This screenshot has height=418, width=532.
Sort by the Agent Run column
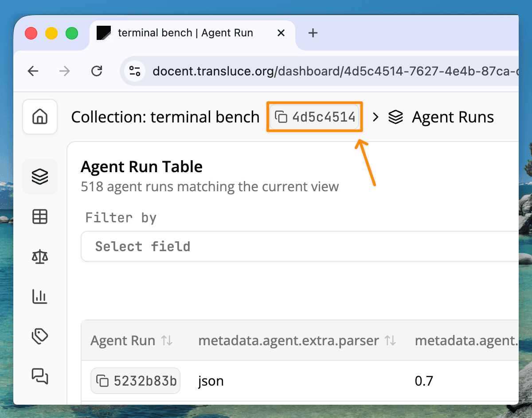(167, 341)
